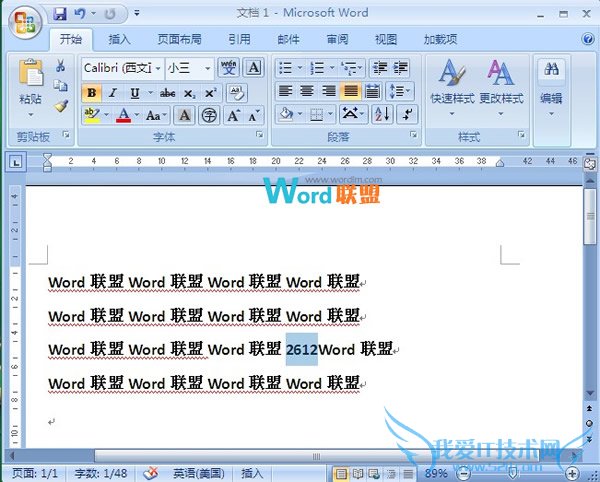This screenshot has height=482, width=600.
Task: Align text right
Action: click(x=329, y=91)
